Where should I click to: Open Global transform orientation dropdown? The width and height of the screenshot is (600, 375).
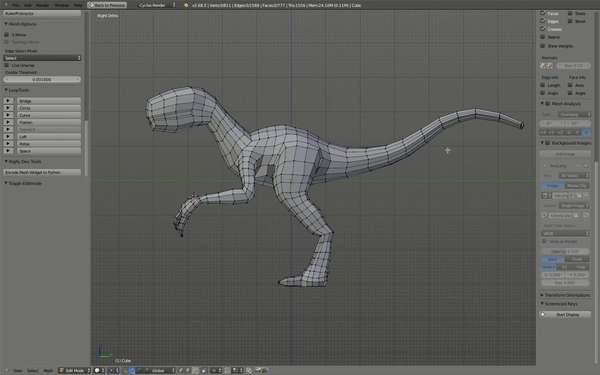point(160,371)
